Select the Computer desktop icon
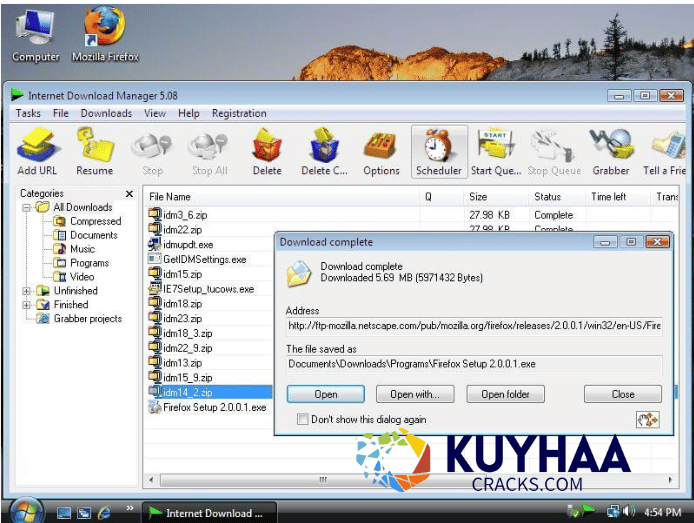This screenshot has height=523, width=694. (x=35, y=36)
